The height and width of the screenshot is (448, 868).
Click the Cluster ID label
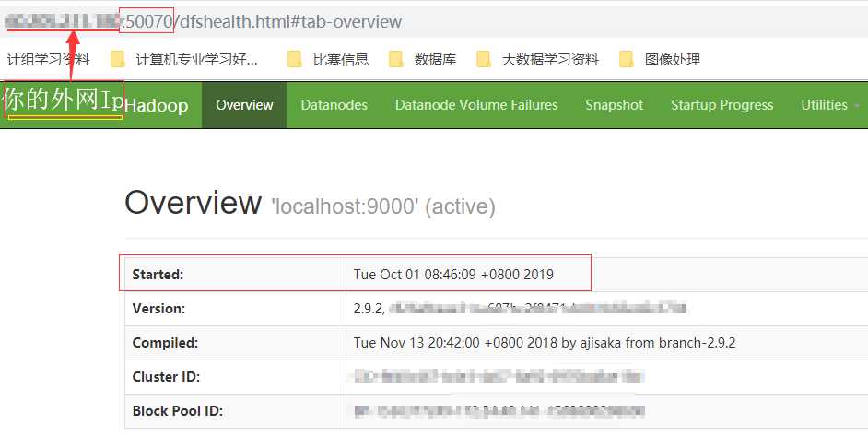166,377
